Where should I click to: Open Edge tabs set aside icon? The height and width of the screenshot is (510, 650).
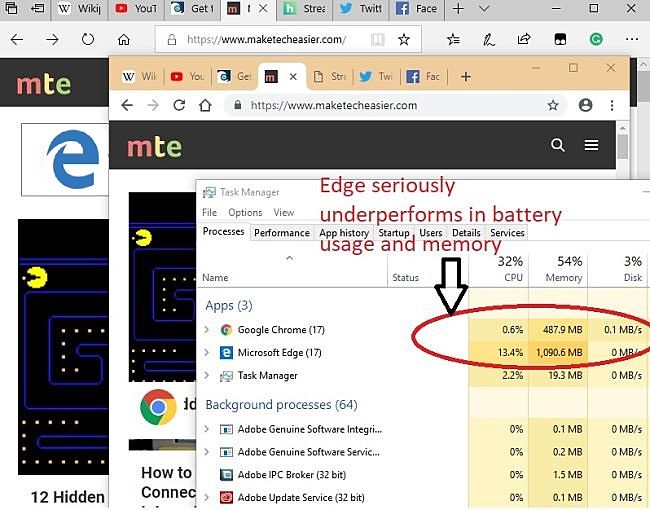coord(11,8)
